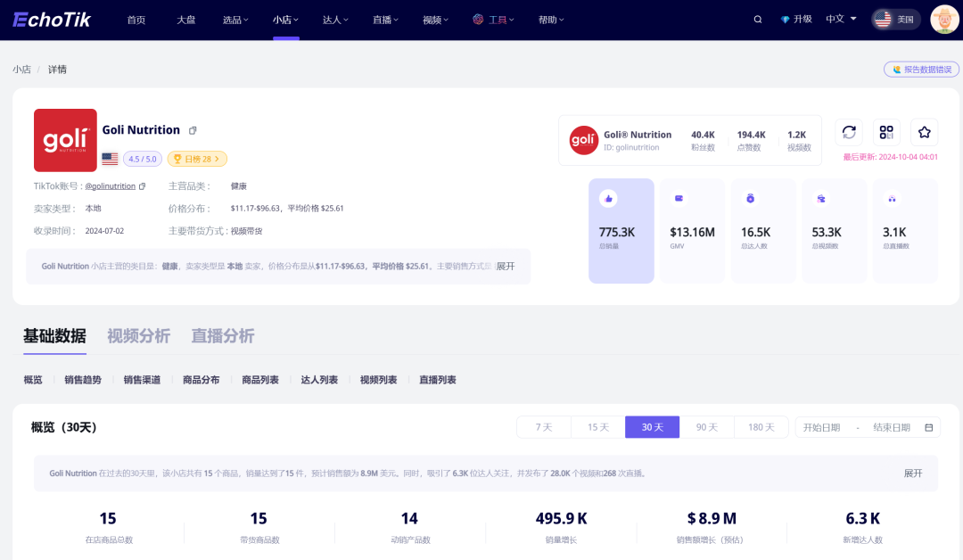
Task: Expand the 30-day overview summary 展开
Action: tap(913, 474)
